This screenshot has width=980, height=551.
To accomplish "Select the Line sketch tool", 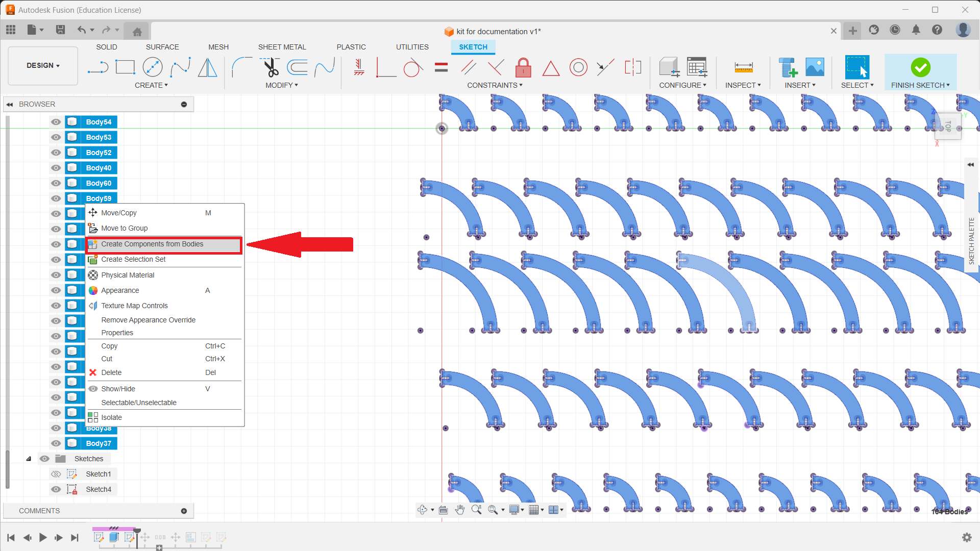I will pos(97,67).
